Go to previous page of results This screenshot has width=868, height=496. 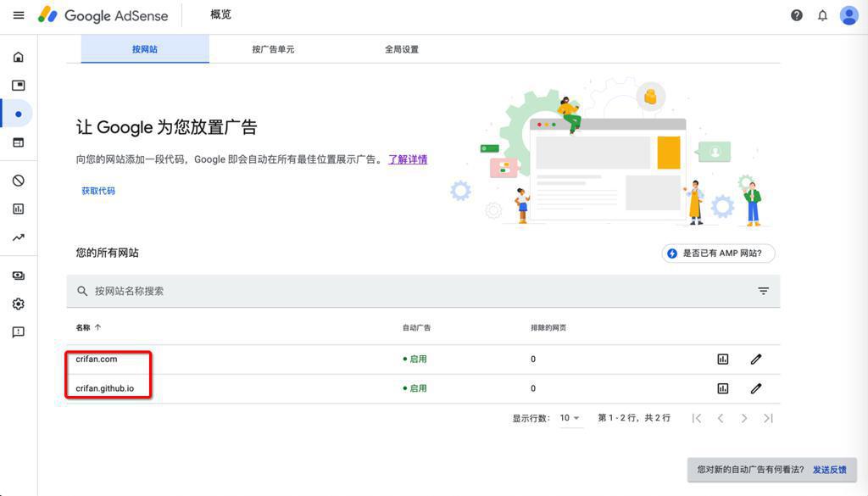[721, 419]
